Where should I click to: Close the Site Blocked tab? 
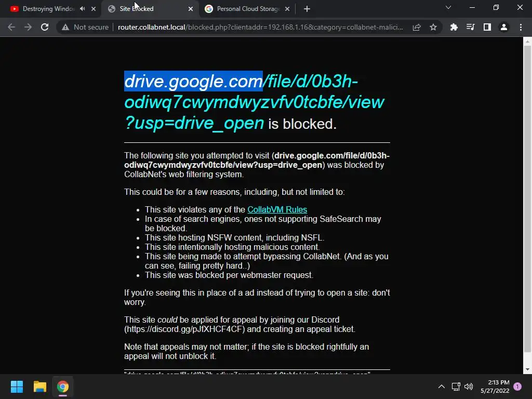tap(191, 9)
